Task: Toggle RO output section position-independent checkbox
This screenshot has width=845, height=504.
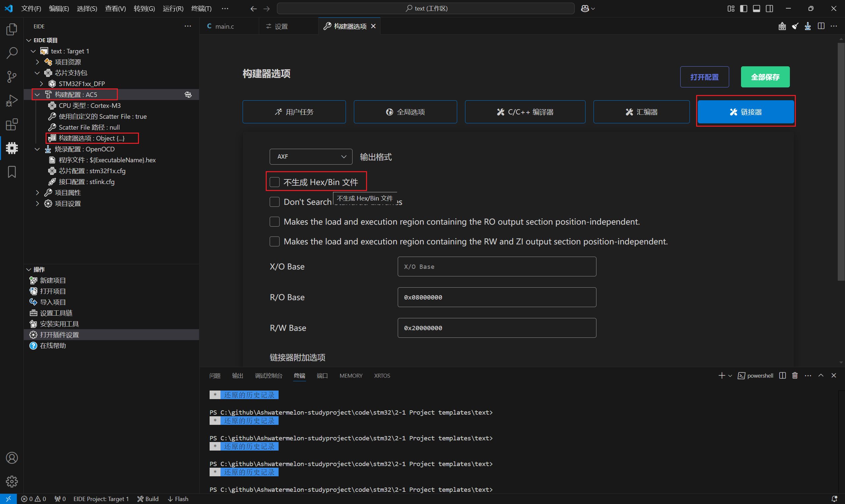Action: click(275, 222)
